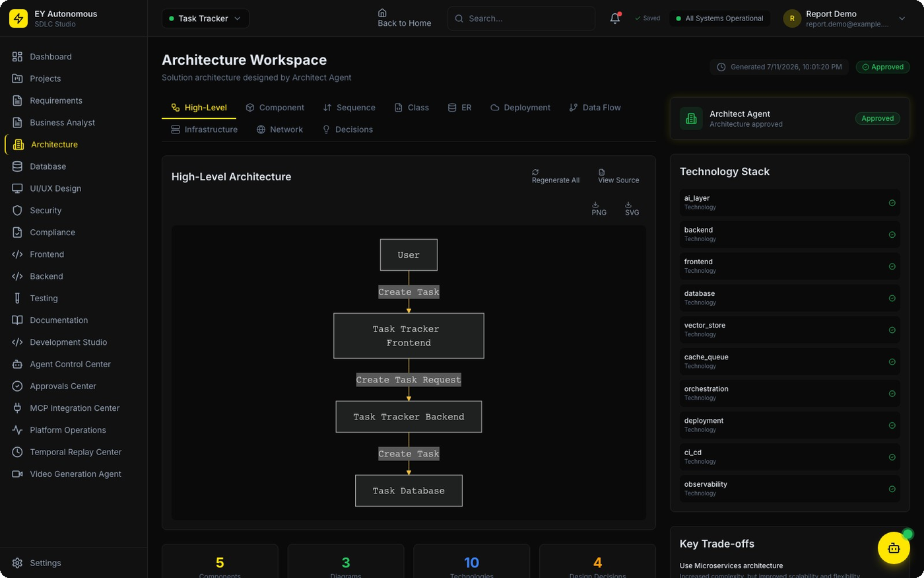Select the vector_store technology row
The image size is (924, 578).
click(x=790, y=330)
